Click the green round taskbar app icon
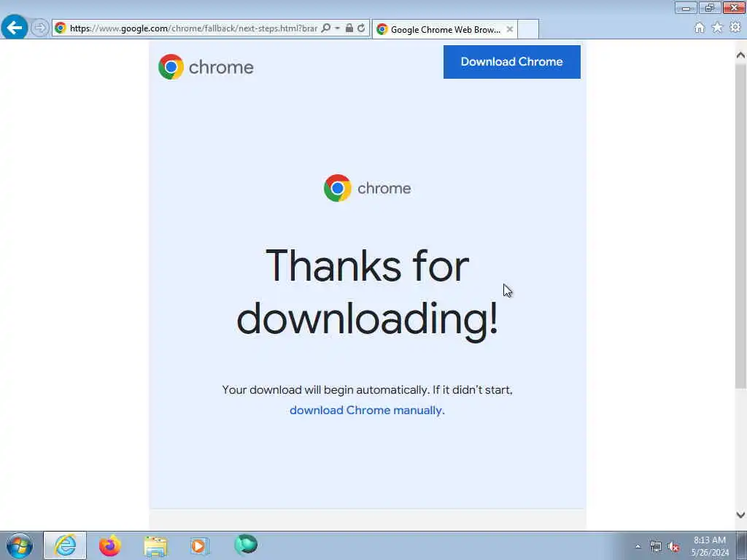Viewport: 747px width, 560px height. point(246,545)
